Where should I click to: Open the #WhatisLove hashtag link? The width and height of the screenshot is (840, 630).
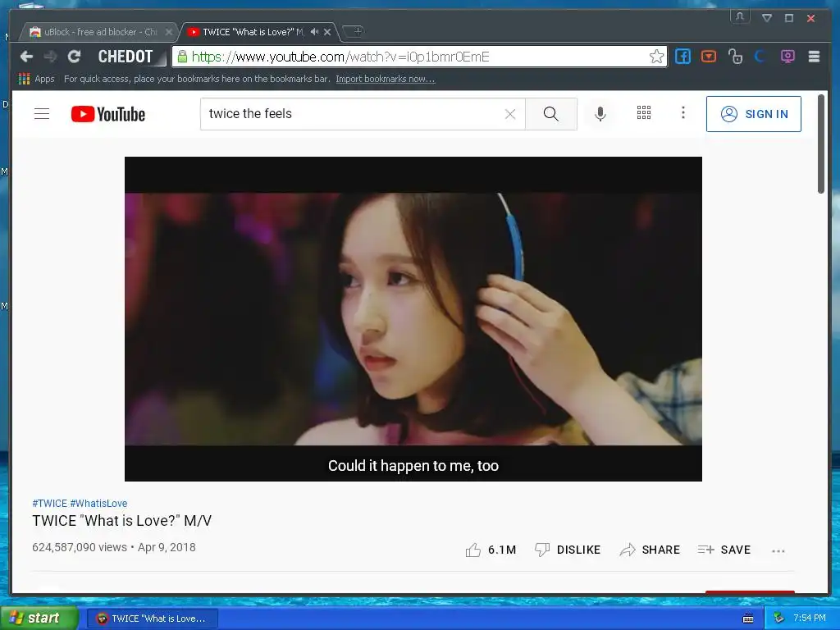tap(98, 503)
